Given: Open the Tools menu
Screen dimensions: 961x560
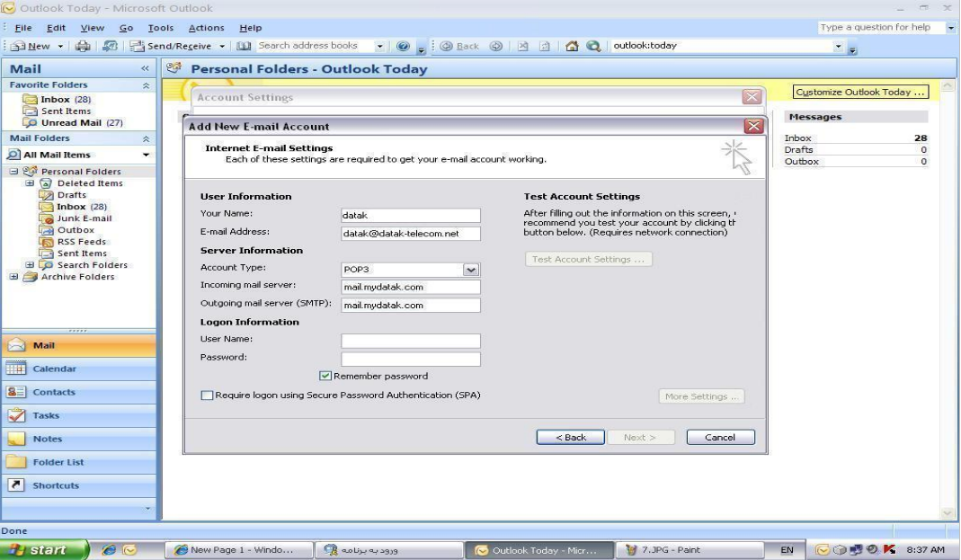Looking at the screenshot, I should point(161,28).
